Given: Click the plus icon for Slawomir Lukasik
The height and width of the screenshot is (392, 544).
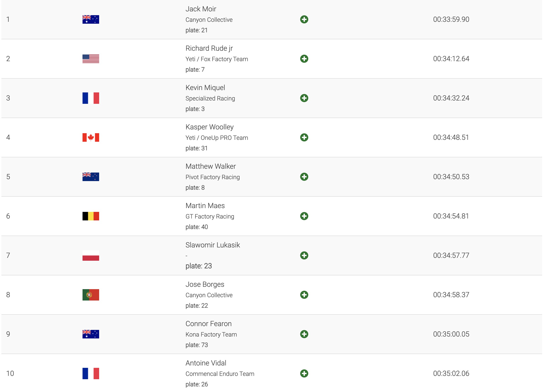Looking at the screenshot, I should coord(304,255).
